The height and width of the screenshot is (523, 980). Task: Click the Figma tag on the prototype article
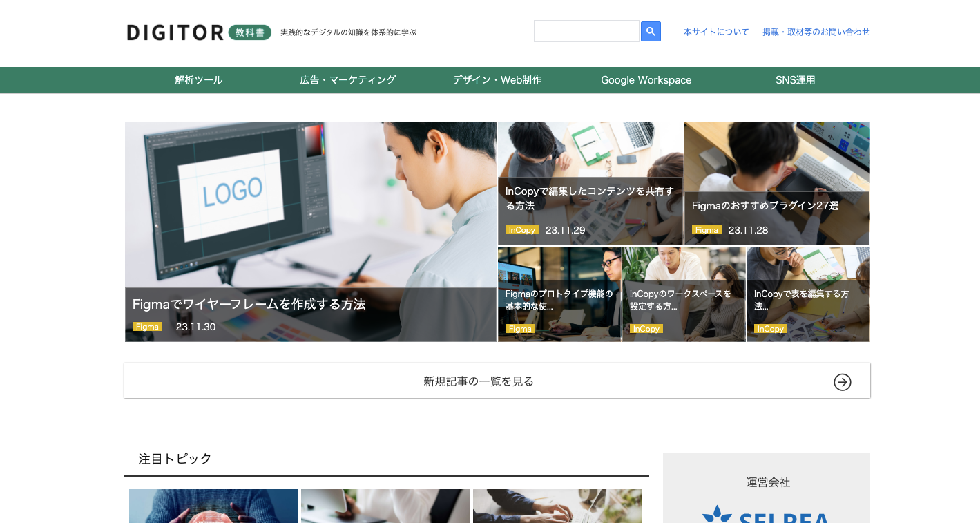coord(520,329)
